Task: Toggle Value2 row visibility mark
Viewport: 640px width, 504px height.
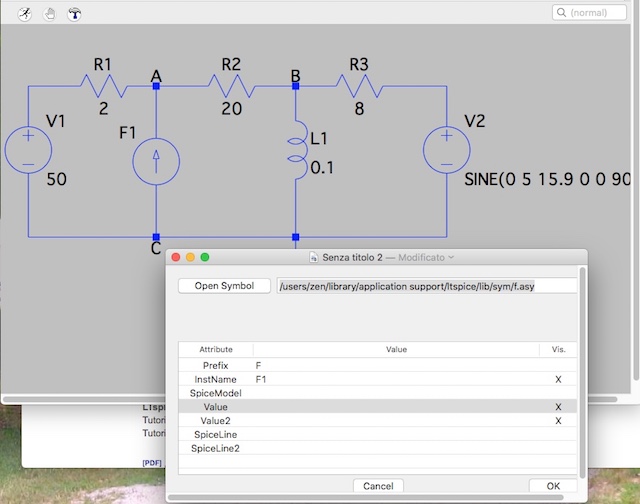Action: [x=558, y=422]
